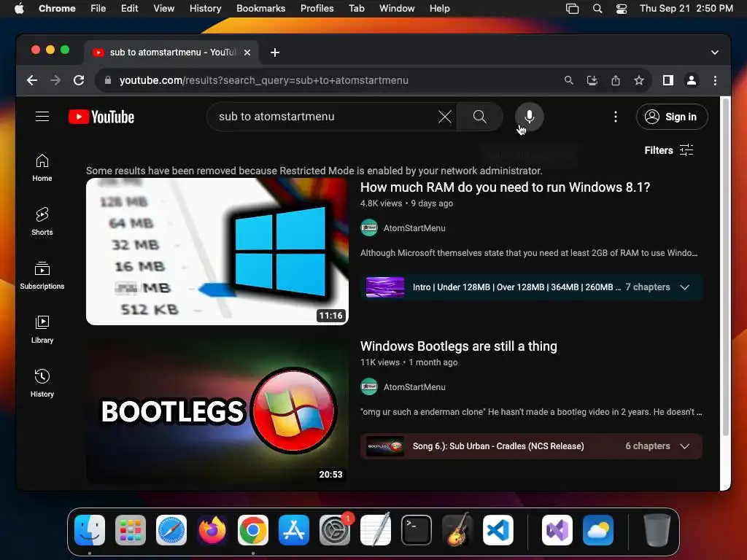Open the Apple menu
Viewport: 747px width, 560px height.
click(x=19, y=9)
